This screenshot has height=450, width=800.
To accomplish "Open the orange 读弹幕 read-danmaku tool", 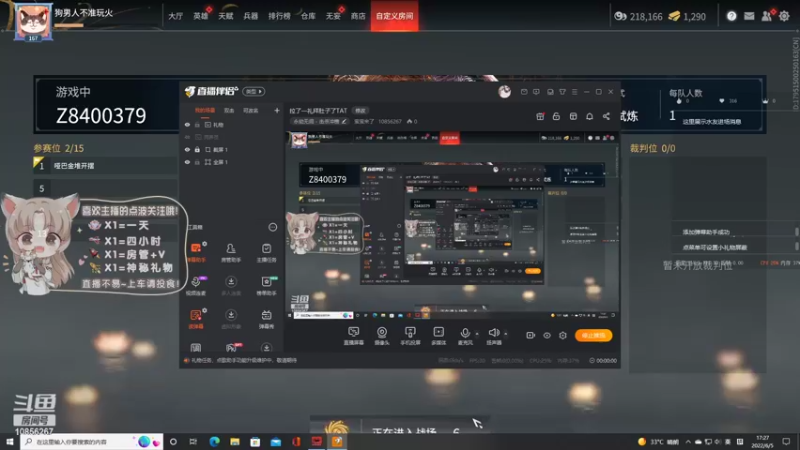I will point(196,318).
